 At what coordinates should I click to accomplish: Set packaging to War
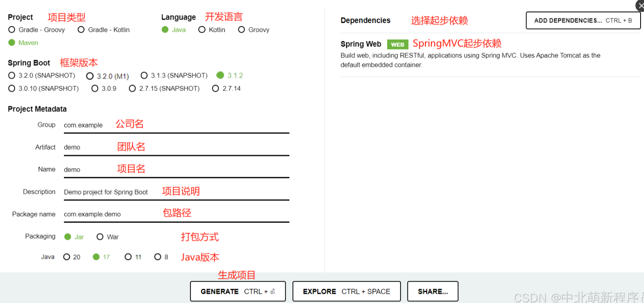[108, 237]
